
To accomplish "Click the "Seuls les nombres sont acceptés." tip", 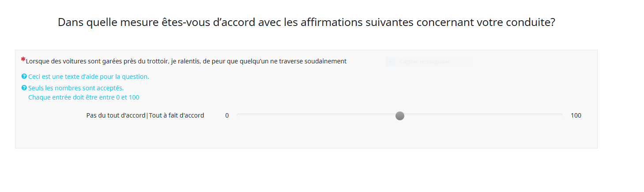I will point(76,88).
